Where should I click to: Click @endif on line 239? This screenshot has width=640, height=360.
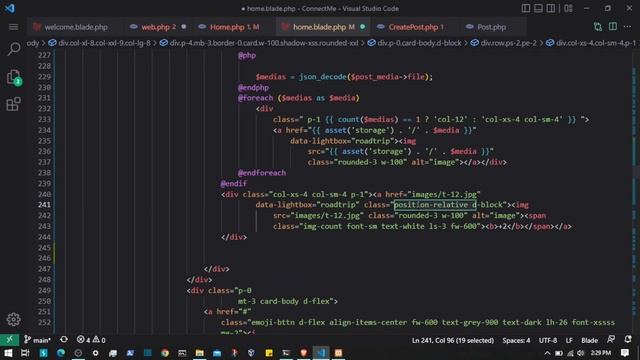233,184
